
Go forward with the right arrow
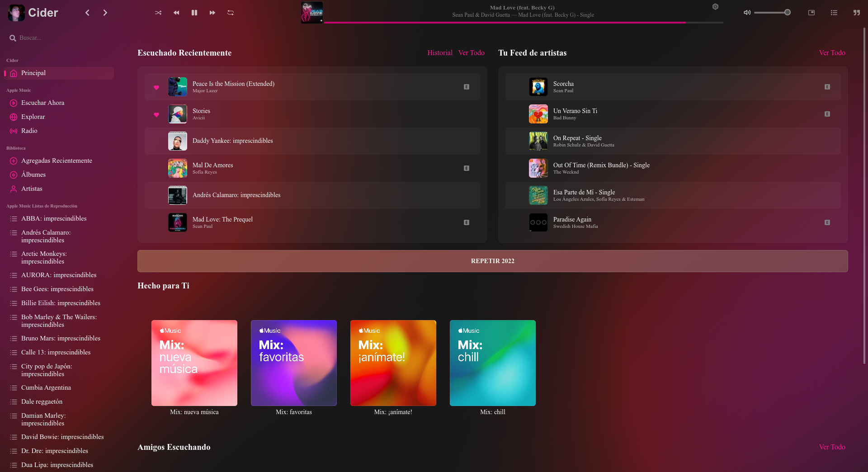(x=105, y=13)
